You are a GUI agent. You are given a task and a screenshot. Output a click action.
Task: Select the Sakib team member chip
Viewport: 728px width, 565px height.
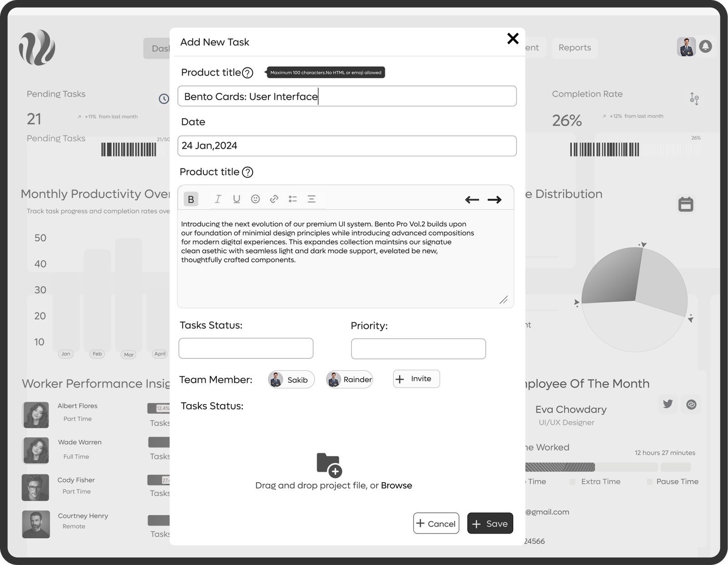pyautogui.click(x=291, y=380)
